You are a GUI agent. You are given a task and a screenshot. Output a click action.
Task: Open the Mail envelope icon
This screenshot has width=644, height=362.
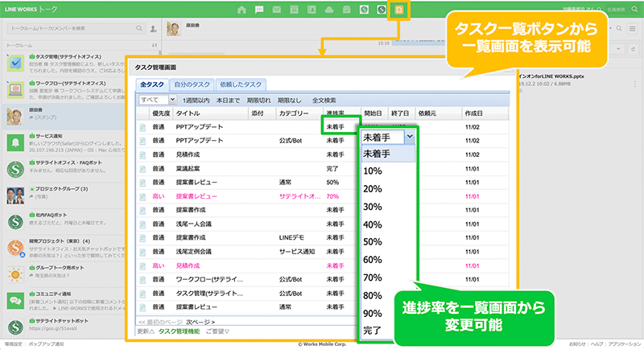tap(278, 10)
